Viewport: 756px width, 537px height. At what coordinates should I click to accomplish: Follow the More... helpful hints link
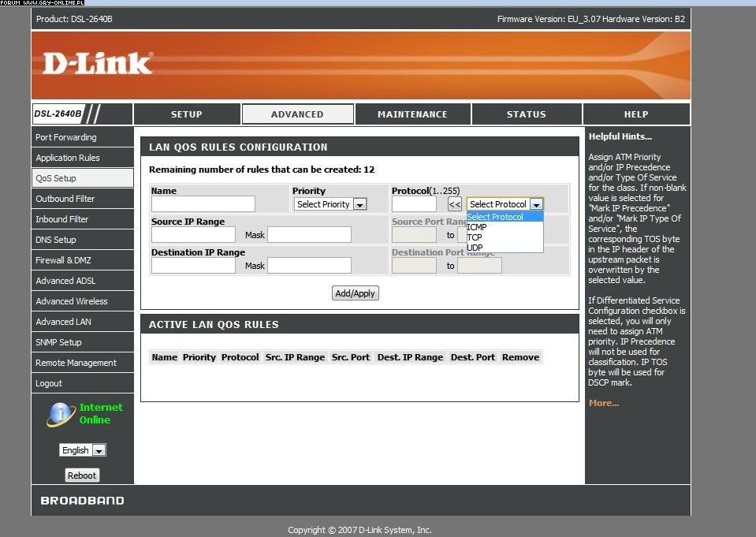(x=604, y=403)
